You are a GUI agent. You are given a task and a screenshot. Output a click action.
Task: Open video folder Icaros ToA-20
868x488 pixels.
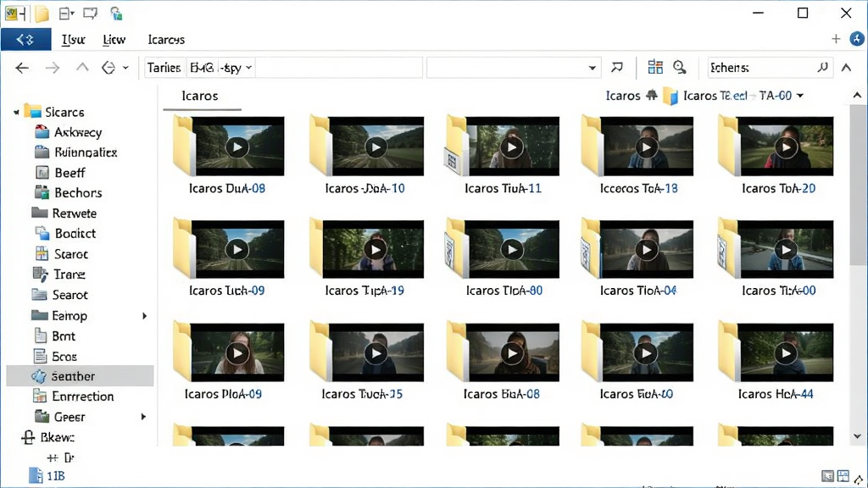pos(777,155)
